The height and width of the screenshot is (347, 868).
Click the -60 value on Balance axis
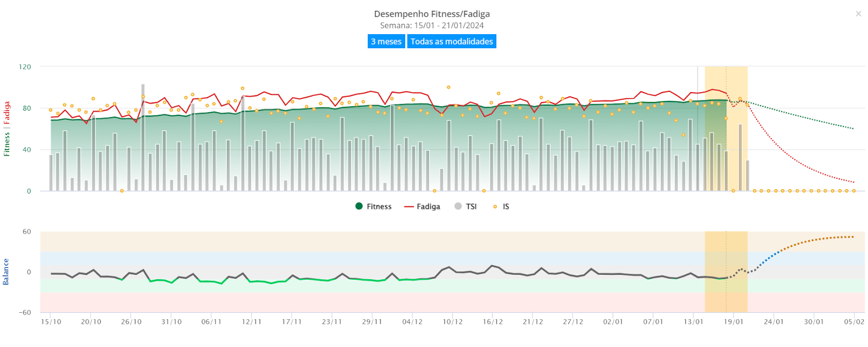[x=25, y=312]
